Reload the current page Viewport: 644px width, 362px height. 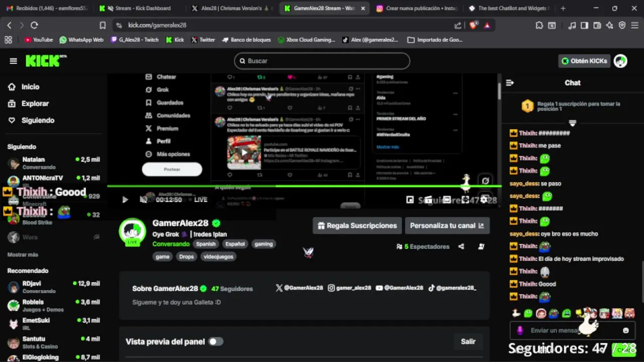pos(34,25)
